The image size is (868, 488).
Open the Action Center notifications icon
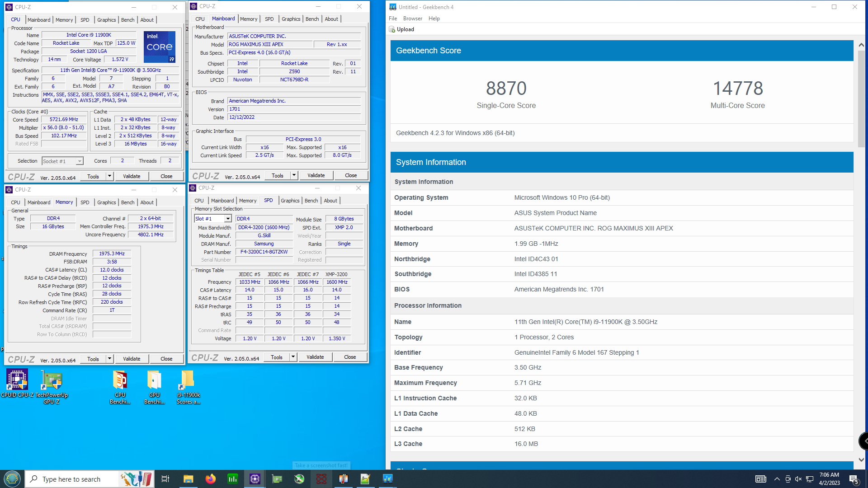854,479
